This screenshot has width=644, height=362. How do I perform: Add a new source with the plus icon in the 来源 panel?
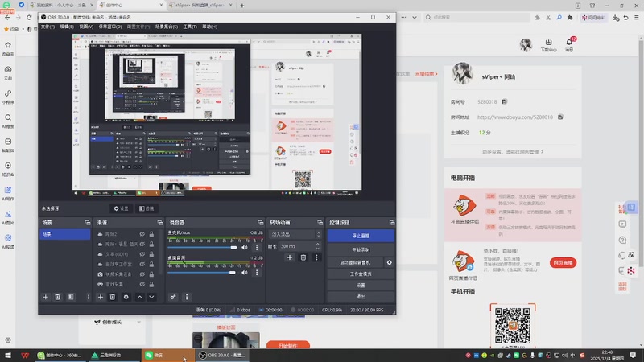pyautogui.click(x=100, y=297)
